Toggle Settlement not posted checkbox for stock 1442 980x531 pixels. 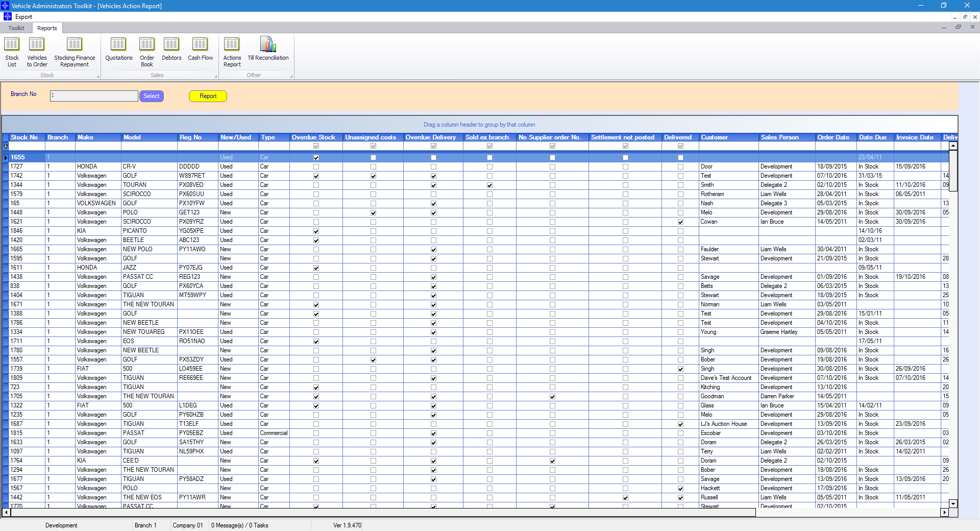tap(625, 498)
